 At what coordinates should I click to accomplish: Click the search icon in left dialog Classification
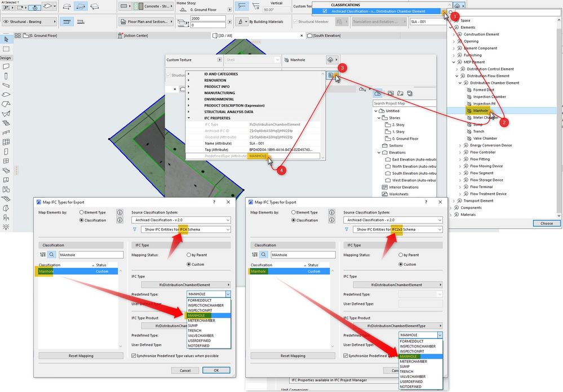(52, 255)
